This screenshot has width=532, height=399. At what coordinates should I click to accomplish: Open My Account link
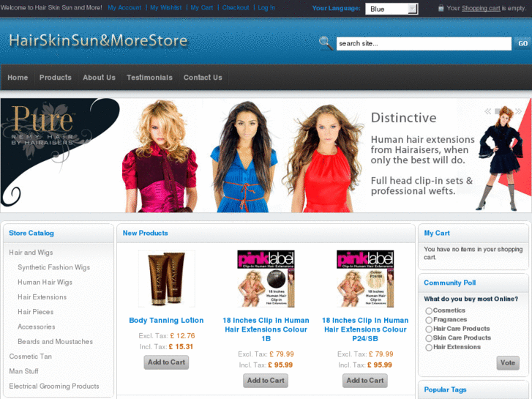(x=124, y=7)
